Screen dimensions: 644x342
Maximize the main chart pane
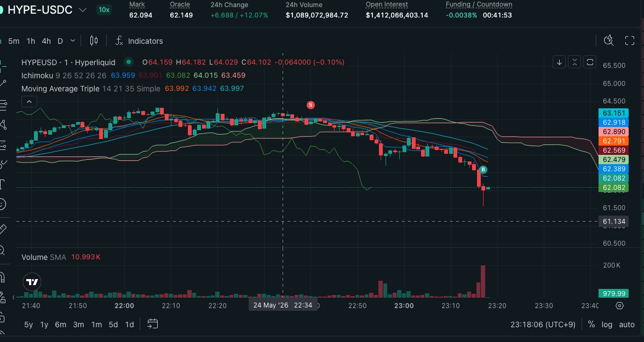click(x=590, y=62)
